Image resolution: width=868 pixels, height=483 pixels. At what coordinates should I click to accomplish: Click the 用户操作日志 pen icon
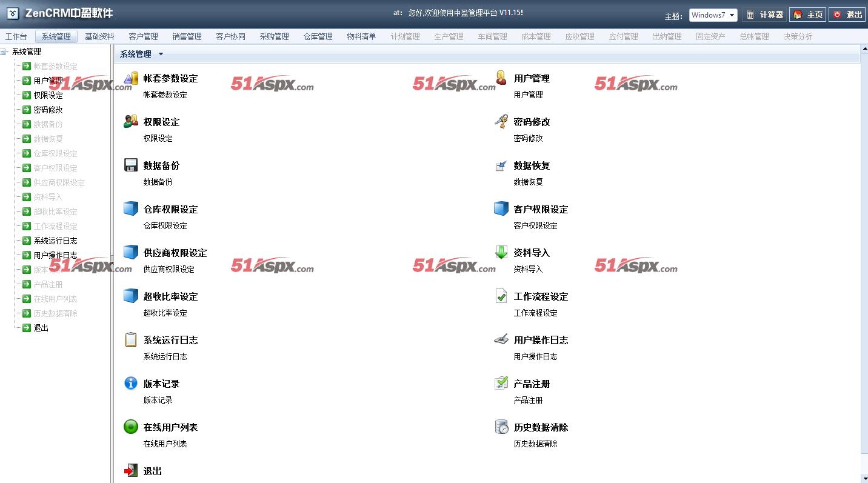[x=501, y=339]
